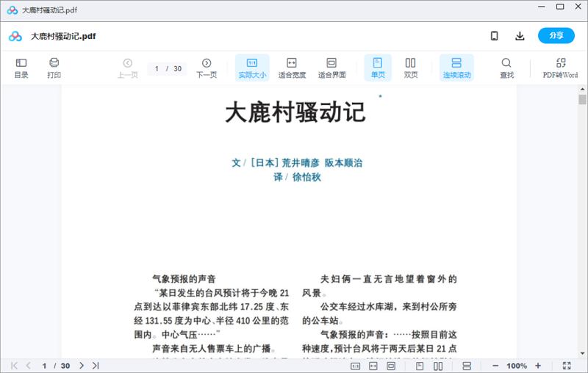Select 单页 single-page view
This screenshot has width=588, height=373.
pyautogui.click(x=378, y=68)
